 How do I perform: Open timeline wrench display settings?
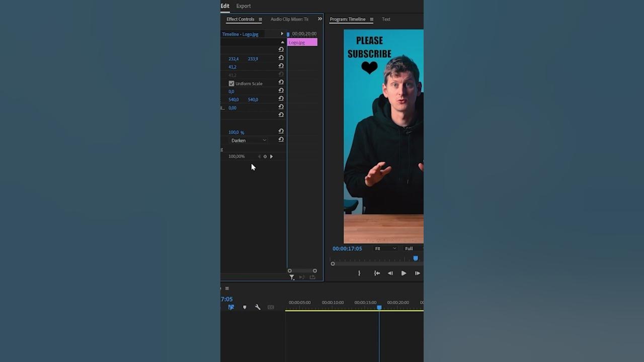pos(258,307)
